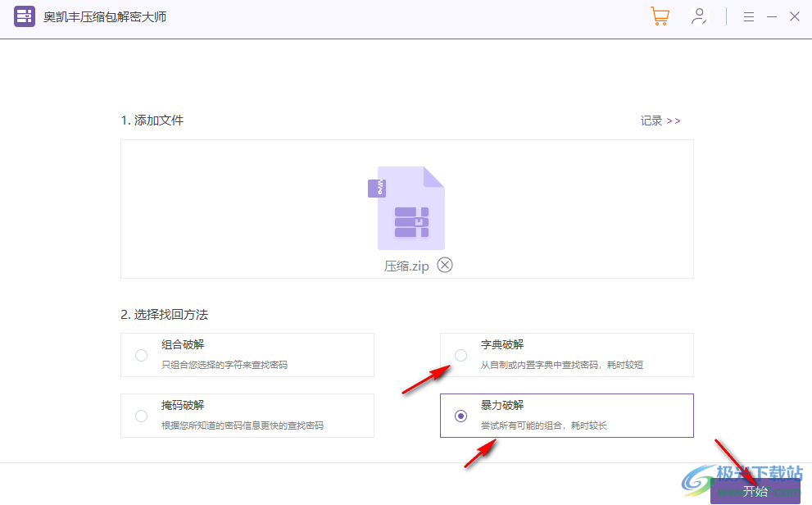Close the application window
Viewport: 812px width, 505px height.
point(795,16)
